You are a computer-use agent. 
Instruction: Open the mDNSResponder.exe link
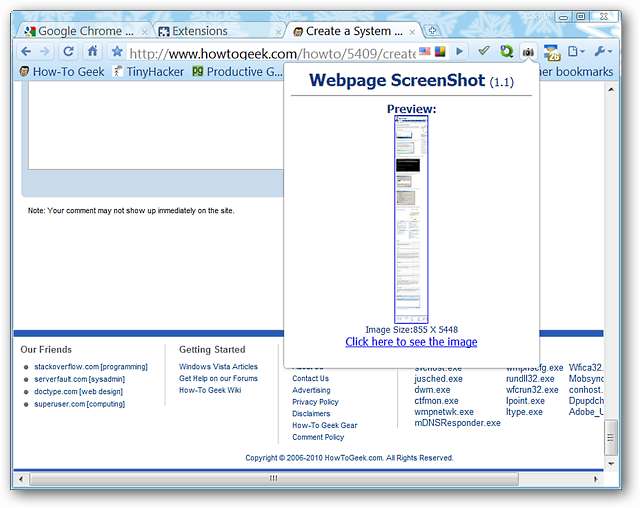[x=458, y=423]
